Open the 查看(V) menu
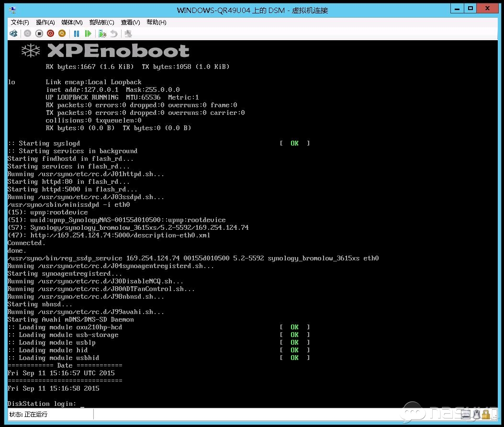The image size is (504, 427). 130,22
